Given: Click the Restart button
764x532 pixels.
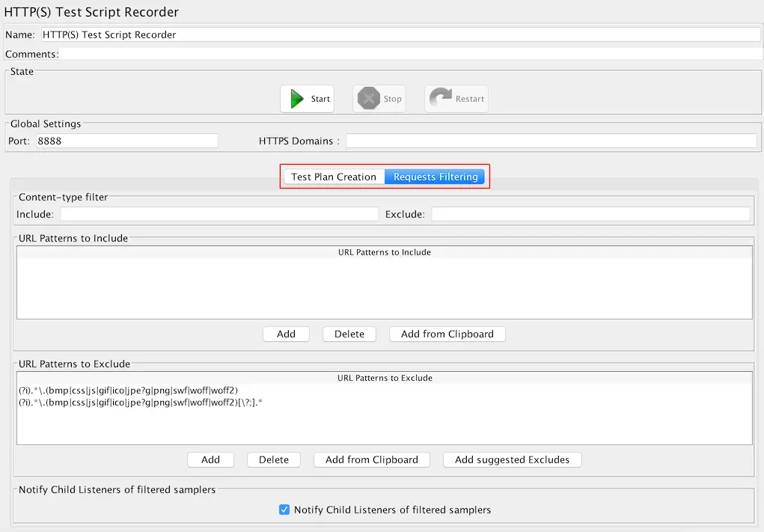Looking at the screenshot, I should (456, 99).
